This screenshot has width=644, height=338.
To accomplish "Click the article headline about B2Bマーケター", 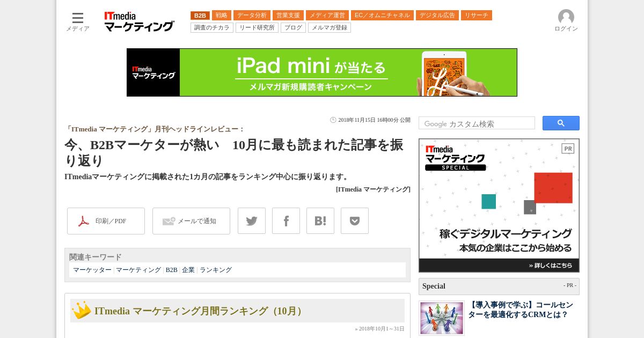I will coord(234,152).
